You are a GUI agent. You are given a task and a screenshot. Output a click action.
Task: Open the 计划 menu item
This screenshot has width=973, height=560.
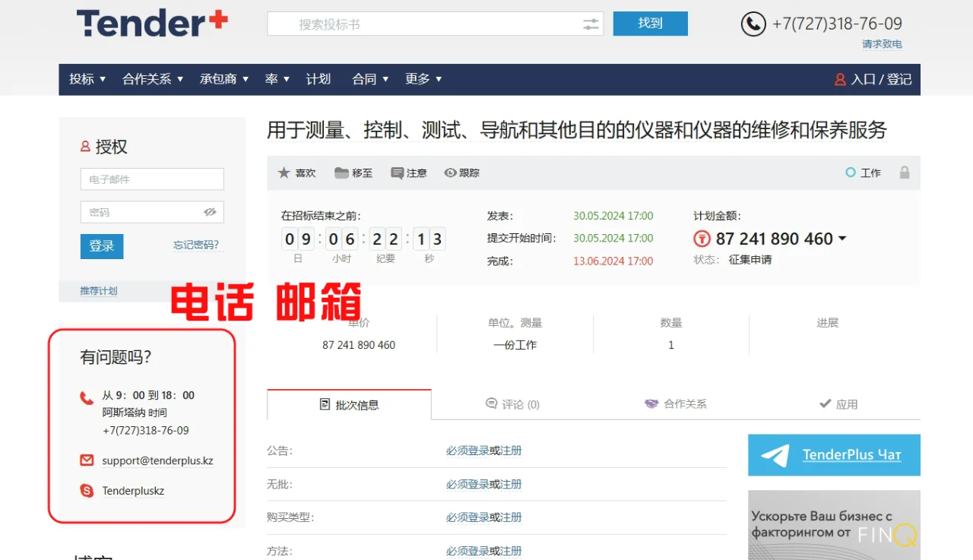pyautogui.click(x=319, y=79)
